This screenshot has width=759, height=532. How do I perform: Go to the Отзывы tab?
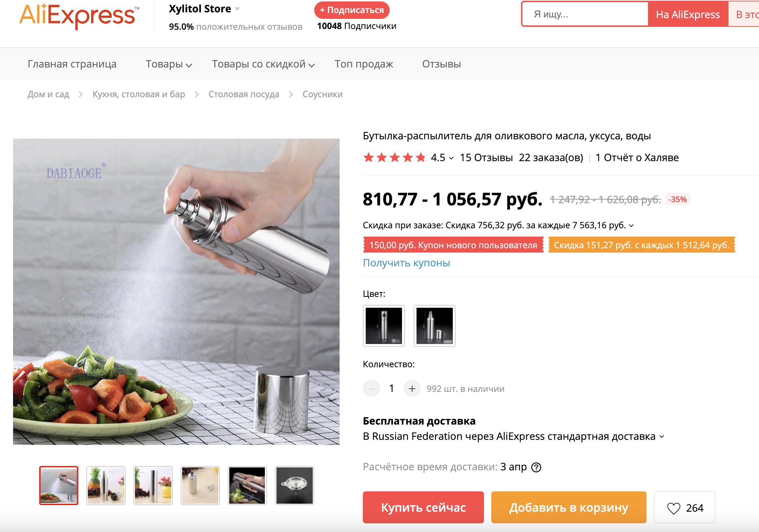pos(441,64)
